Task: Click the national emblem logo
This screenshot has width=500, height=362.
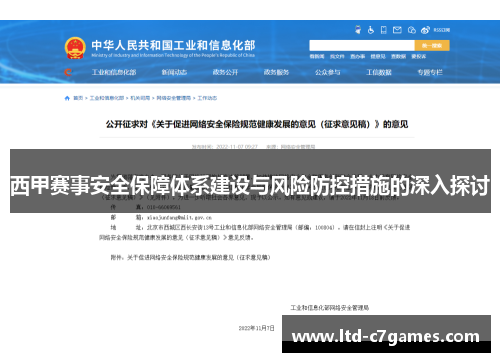Action: click(75, 48)
